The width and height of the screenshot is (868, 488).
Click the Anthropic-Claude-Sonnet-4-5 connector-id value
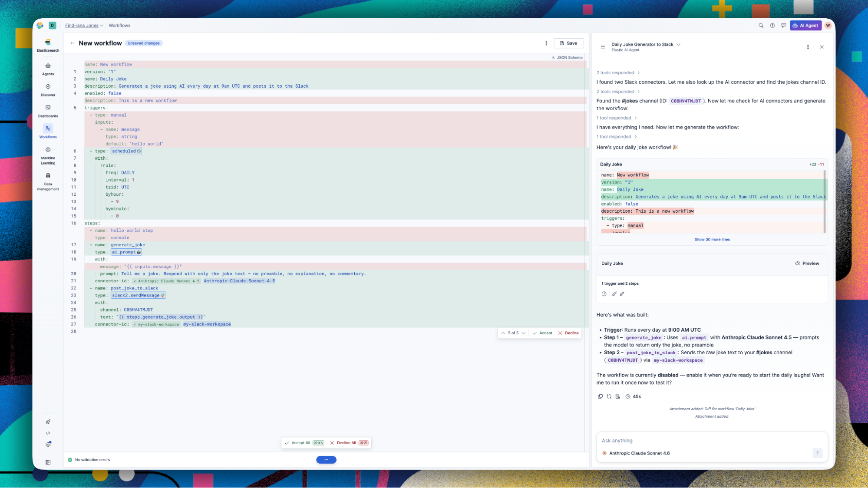239,281
